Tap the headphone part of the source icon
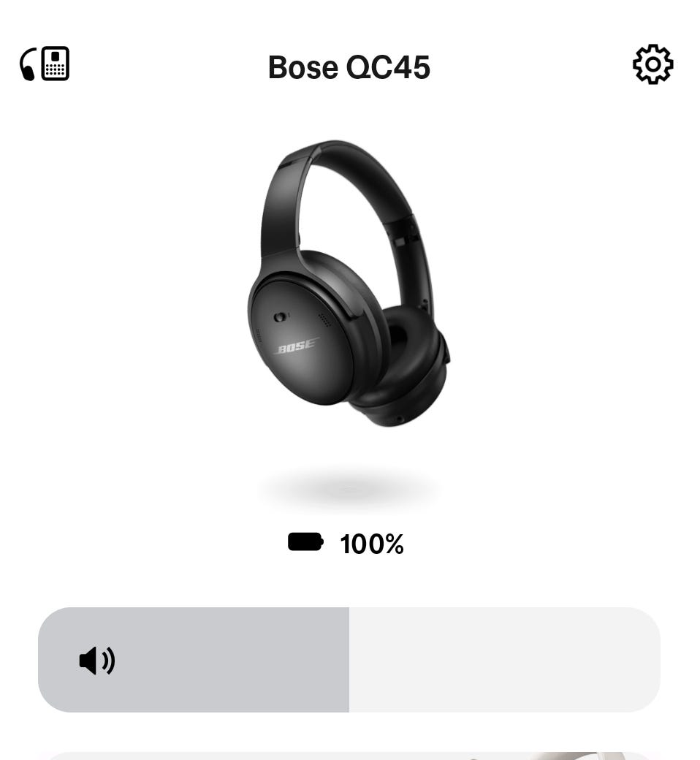The width and height of the screenshot is (700, 760). 28,64
